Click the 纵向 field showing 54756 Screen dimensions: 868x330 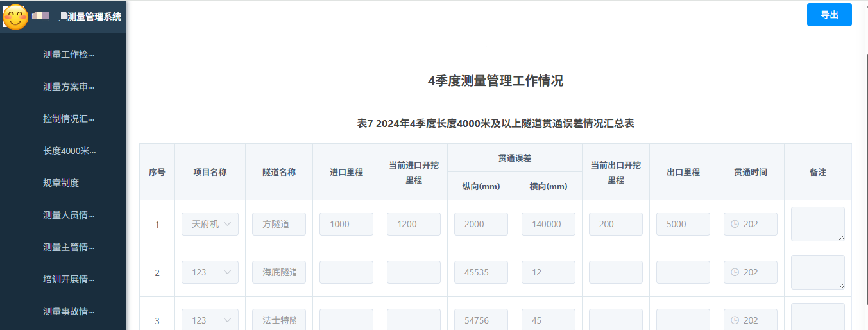[x=481, y=320]
